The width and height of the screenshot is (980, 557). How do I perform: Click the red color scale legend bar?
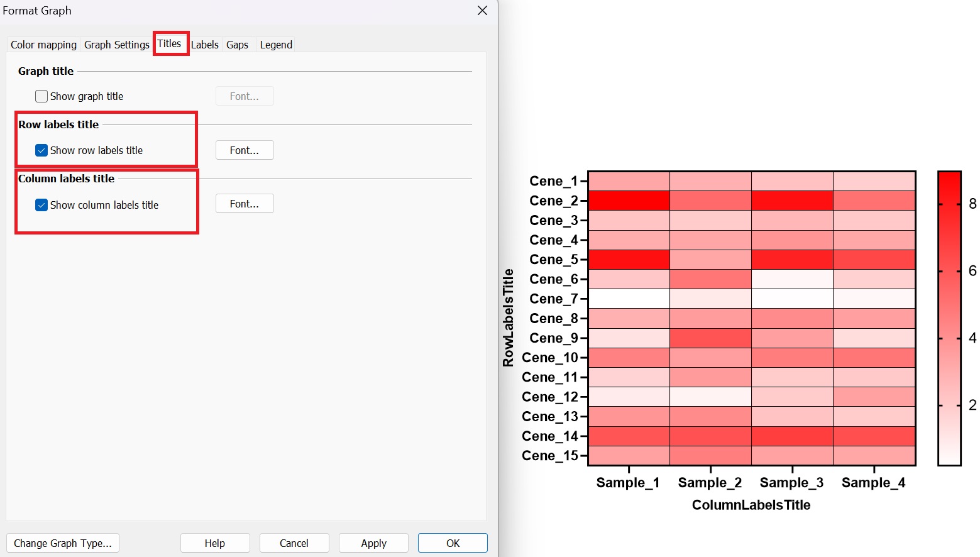coord(949,318)
